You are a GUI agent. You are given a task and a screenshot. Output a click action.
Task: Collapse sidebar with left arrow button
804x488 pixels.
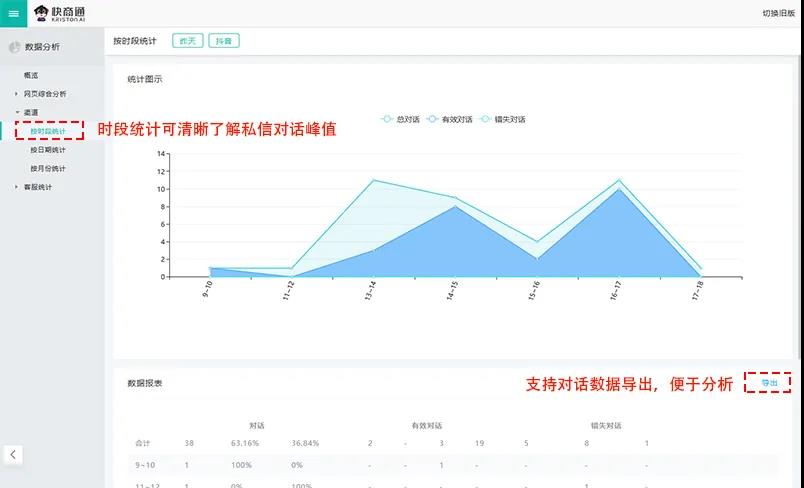coord(13,454)
